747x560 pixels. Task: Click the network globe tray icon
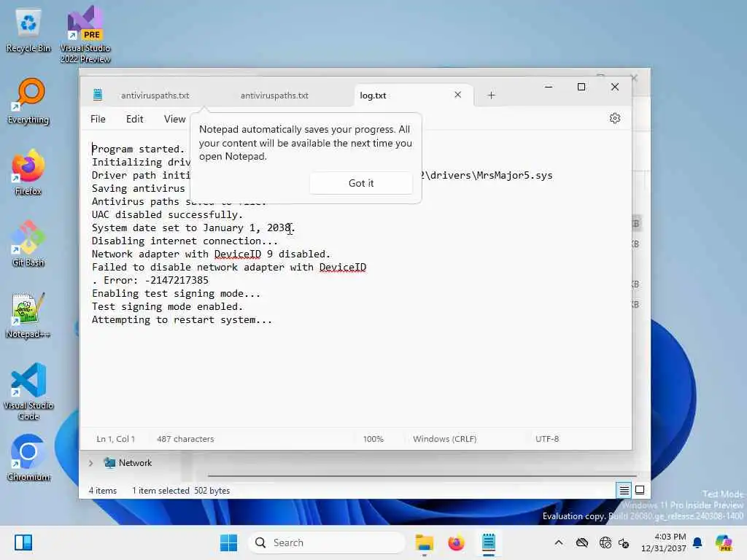(x=605, y=542)
